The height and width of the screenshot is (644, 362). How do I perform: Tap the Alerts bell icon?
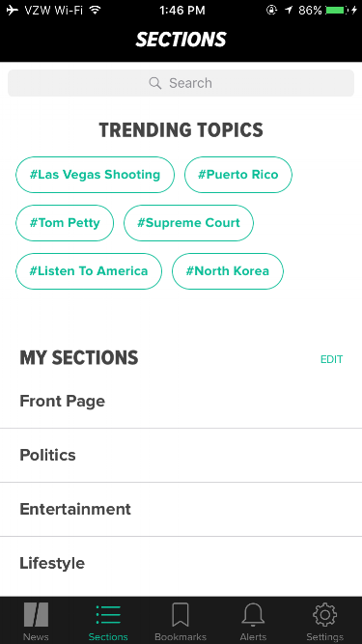click(x=253, y=614)
